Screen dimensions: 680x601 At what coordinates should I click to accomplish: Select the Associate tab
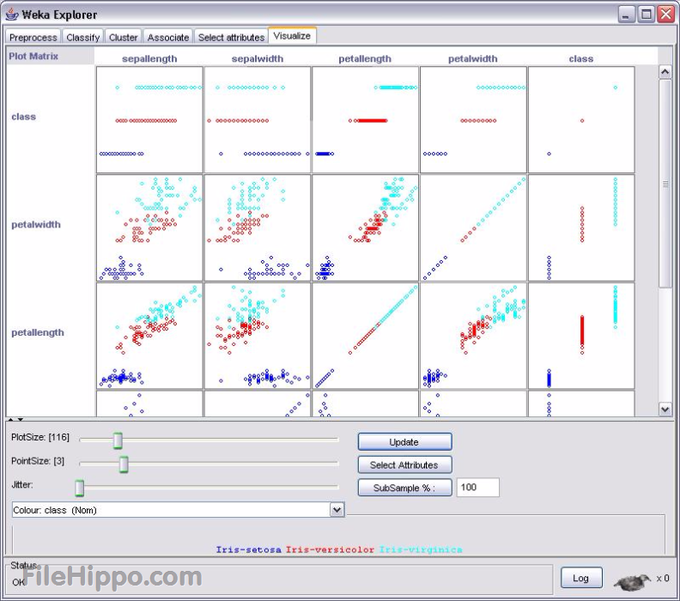click(168, 37)
